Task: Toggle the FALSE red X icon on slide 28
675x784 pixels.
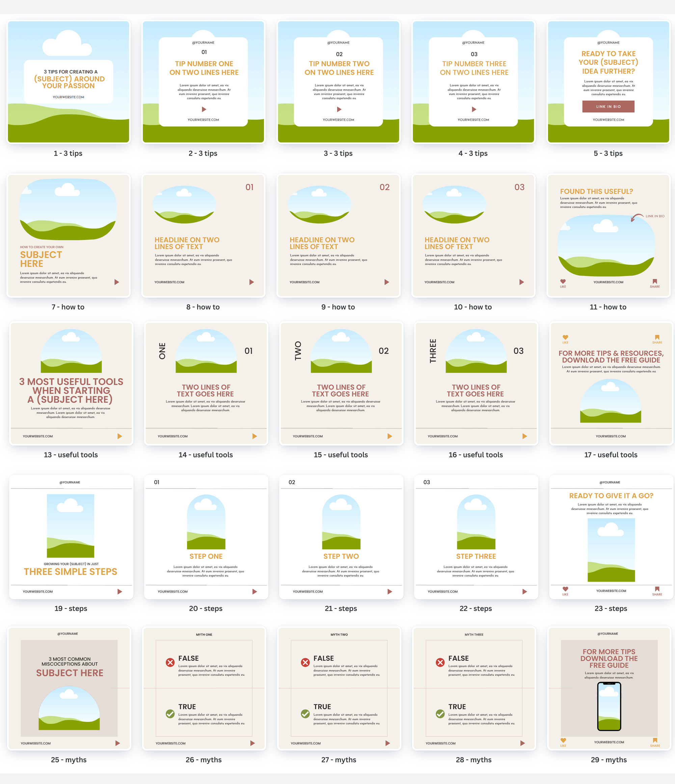Action: tap(440, 663)
